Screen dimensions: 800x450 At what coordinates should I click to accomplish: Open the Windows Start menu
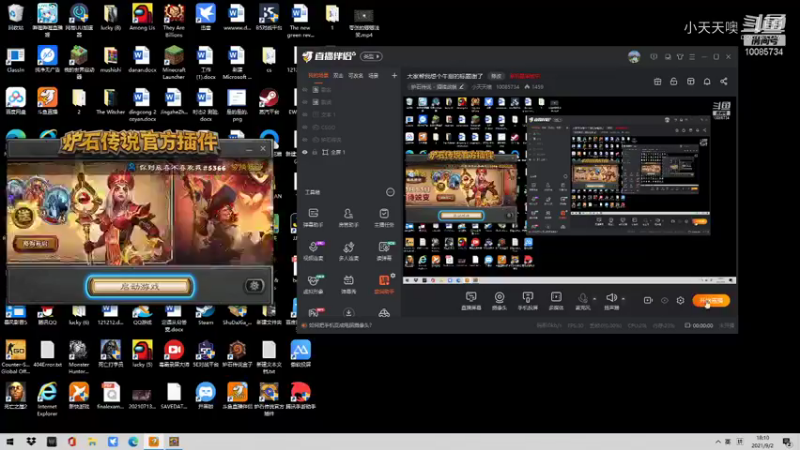click(10, 442)
